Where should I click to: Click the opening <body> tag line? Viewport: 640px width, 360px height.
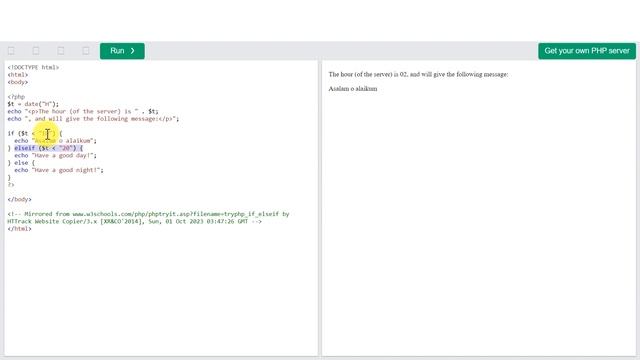18,82
